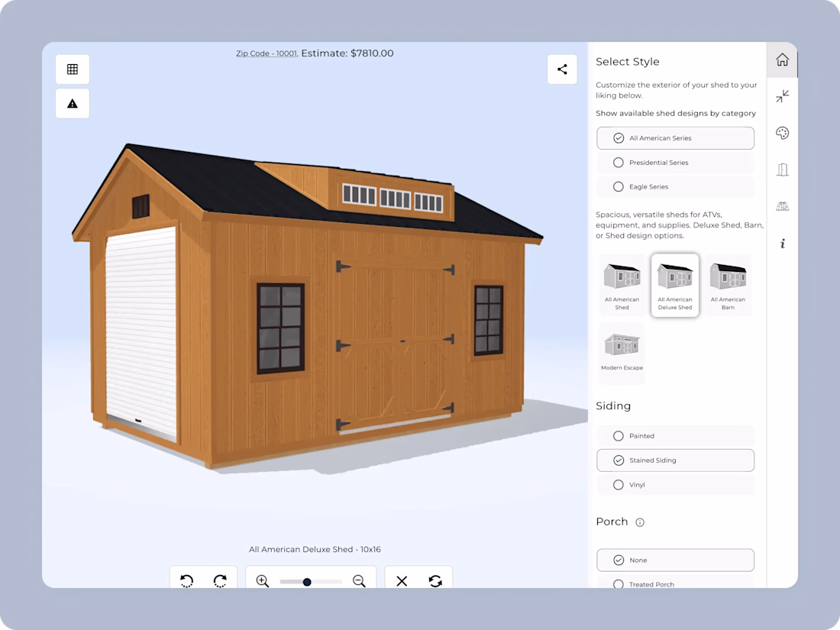The image size is (840, 630).
Task: Pick the All American Barn thumbnail
Action: pos(728,285)
